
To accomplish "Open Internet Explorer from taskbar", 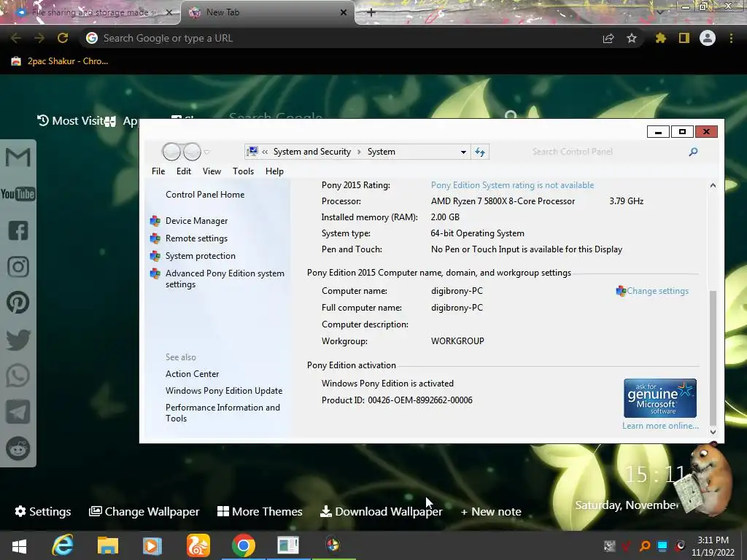I will click(63, 545).
